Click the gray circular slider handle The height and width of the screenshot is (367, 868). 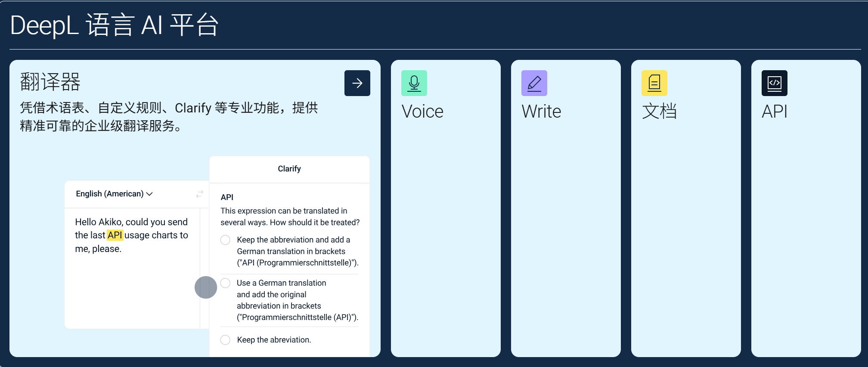206,287
